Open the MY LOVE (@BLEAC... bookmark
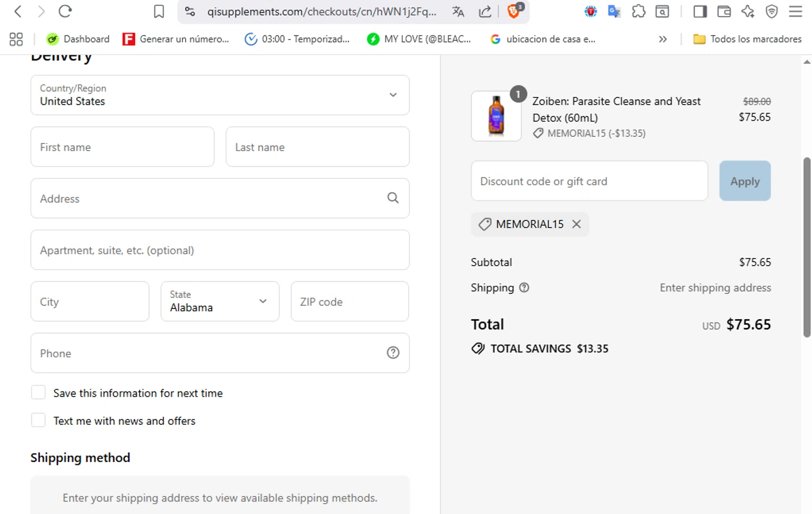 (419, 39)
